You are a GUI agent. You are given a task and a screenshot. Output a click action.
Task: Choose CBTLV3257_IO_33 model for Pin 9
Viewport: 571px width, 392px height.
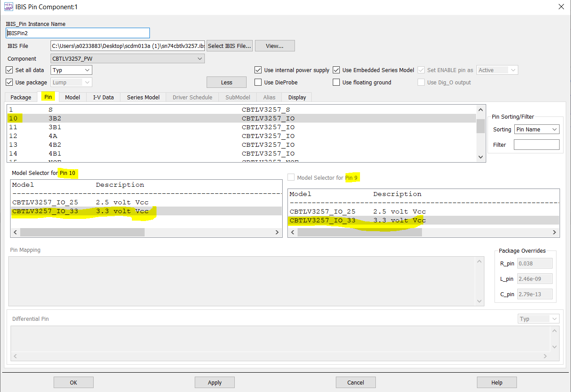click(423, 220)
